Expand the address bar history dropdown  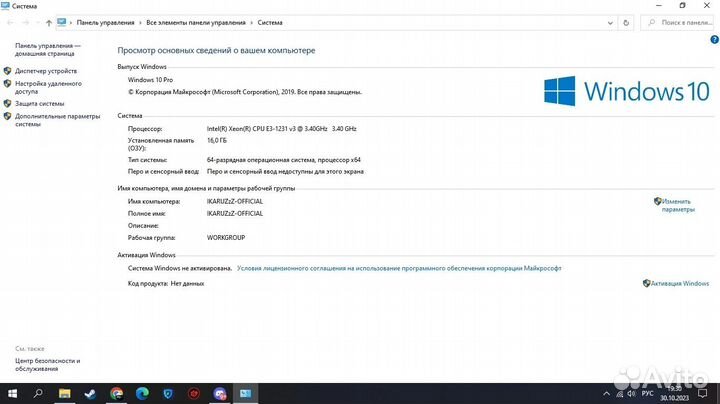click(610, 22)
